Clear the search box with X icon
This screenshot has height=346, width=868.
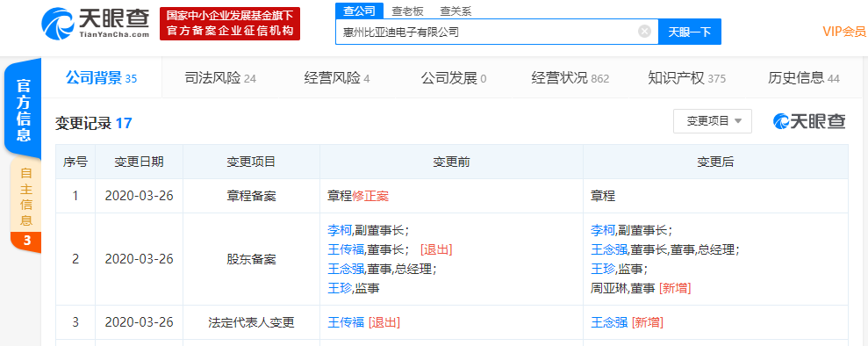pyautogui.click(x=644, y=32)
